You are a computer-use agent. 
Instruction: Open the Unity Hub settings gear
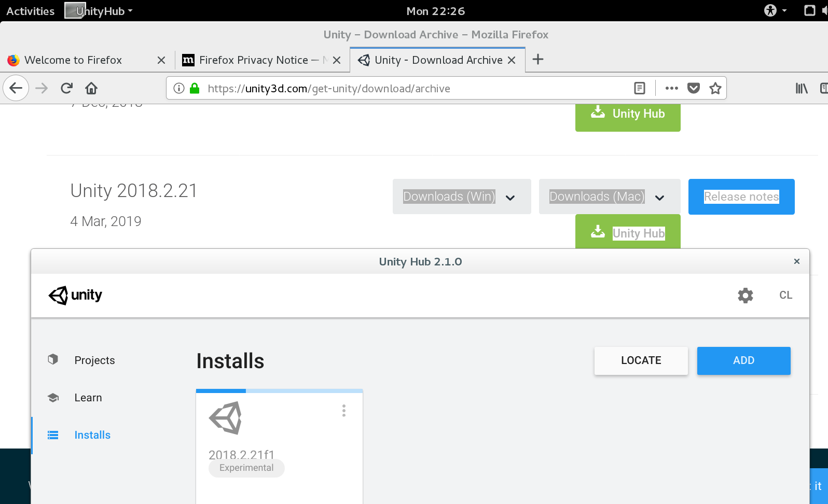tap(746, 296)
